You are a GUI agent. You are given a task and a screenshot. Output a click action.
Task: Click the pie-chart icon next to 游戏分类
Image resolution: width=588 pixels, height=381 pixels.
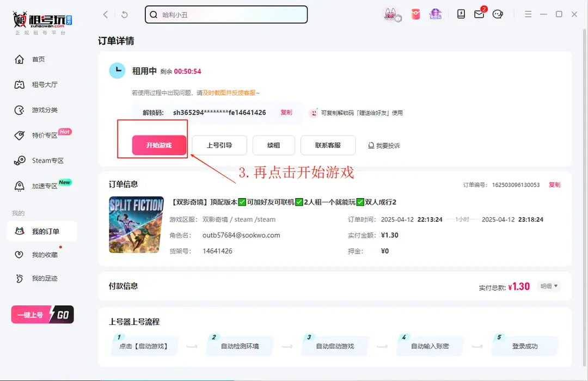[x=19, y=110]
